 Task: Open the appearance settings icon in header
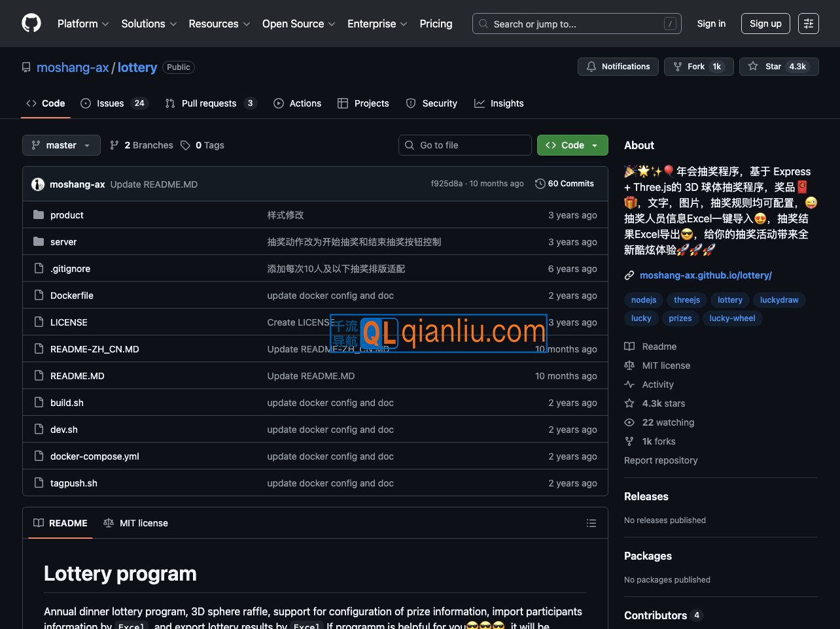[x=808, y=24]
